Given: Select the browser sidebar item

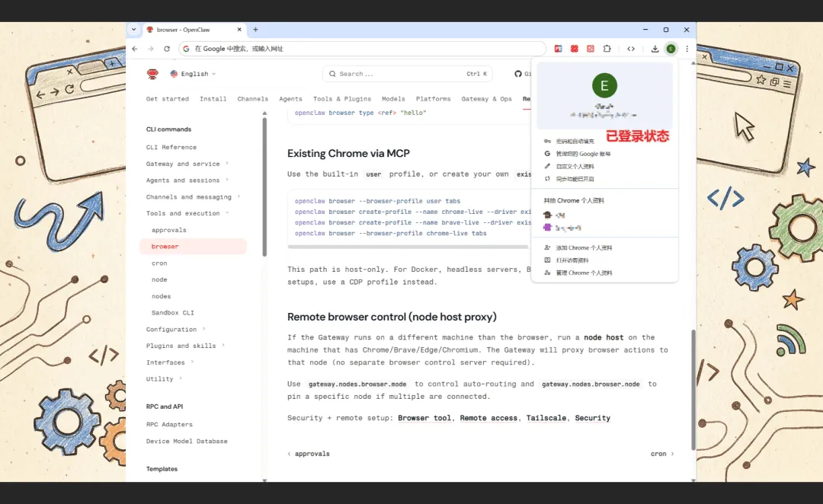Looking at the screenshot, I should coord(193,247).
